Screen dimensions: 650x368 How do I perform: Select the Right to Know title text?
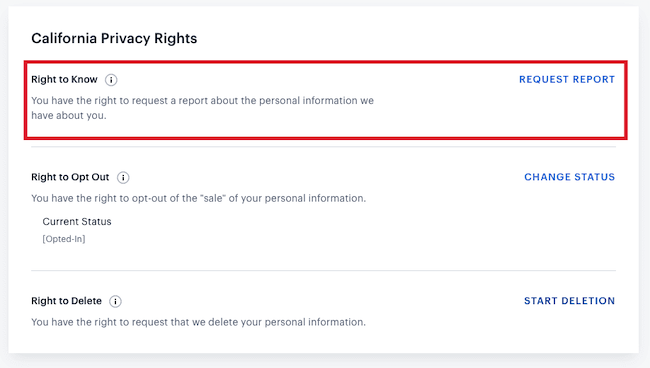[64, 80]
